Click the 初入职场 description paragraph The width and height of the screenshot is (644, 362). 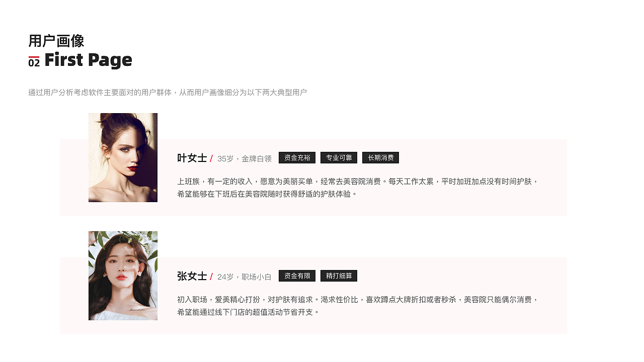click(x=358, y=305)
